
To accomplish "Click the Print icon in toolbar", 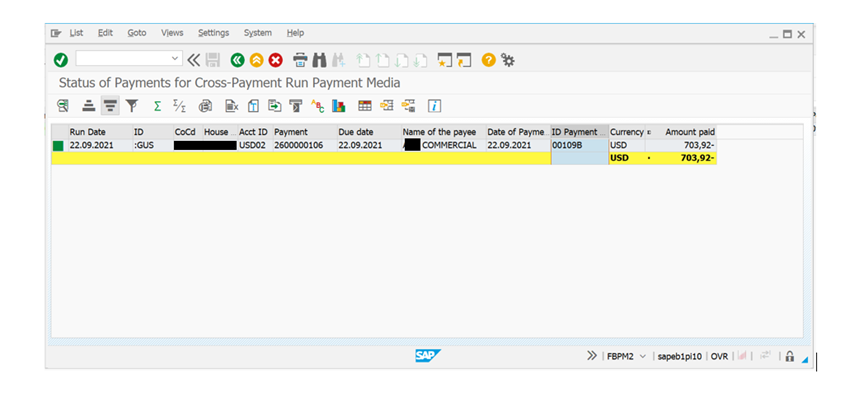I will (300, 60).
